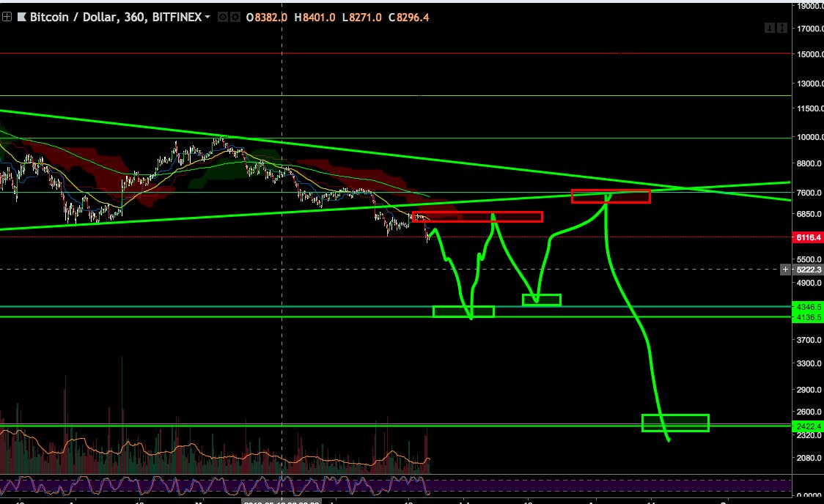
Task: Click the 2900.0 tick on price axis
Action: tap(810, 390)
